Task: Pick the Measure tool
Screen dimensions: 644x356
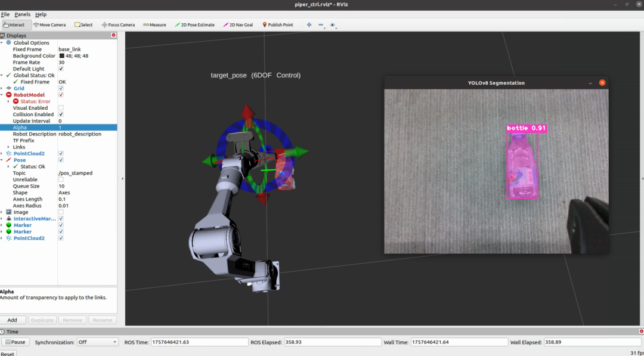Action: (154, 24)
